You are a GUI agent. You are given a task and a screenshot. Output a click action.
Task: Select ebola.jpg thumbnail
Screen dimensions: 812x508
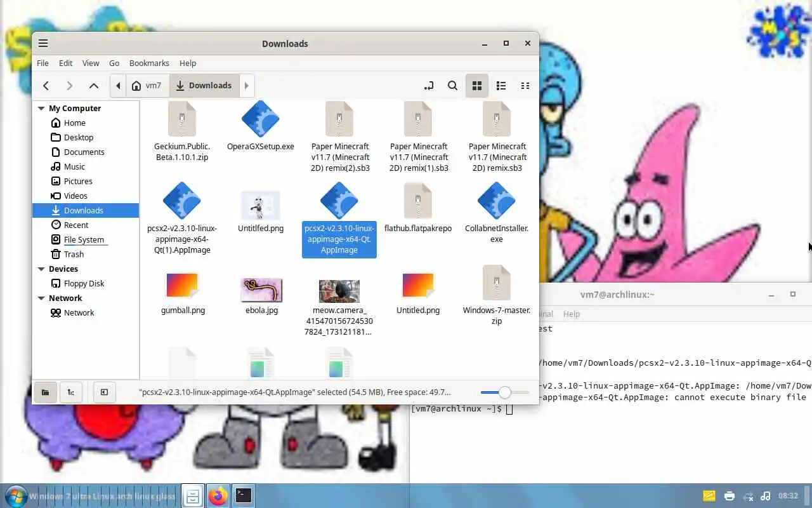tap(261, 290)
